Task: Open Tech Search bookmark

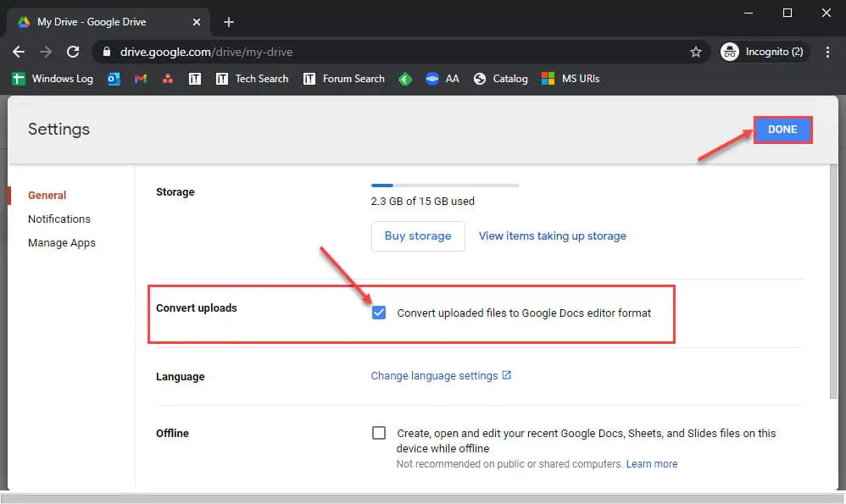Action: point(252,79)
